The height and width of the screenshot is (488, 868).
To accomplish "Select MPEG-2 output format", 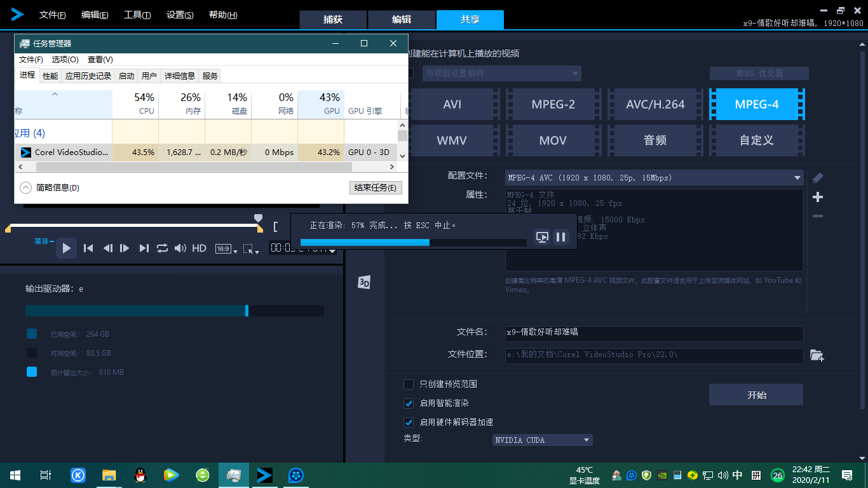I will click(553, 104).
